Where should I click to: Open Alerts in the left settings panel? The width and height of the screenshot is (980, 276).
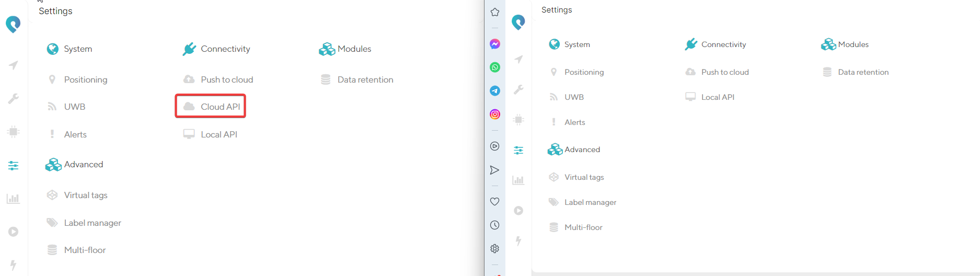tap(75, 134)
